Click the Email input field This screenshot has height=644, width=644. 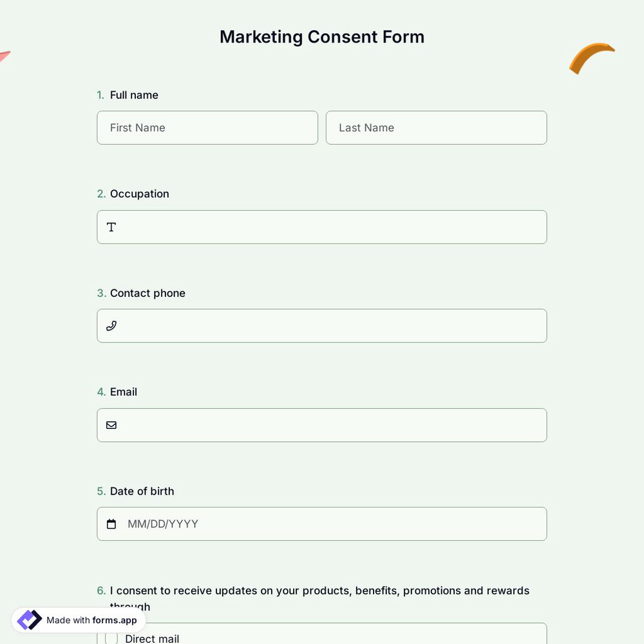coord(290,424)
